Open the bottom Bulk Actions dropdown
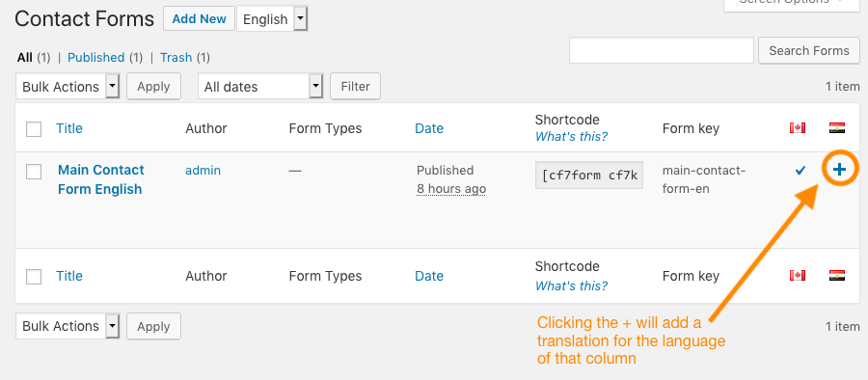868x380 pixels. (68, 326)
